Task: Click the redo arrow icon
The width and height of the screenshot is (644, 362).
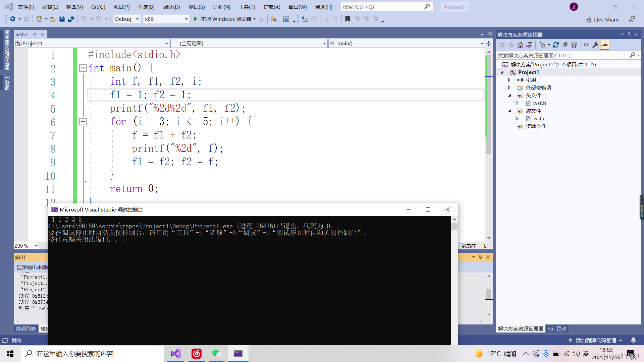Action: (98, 19)
